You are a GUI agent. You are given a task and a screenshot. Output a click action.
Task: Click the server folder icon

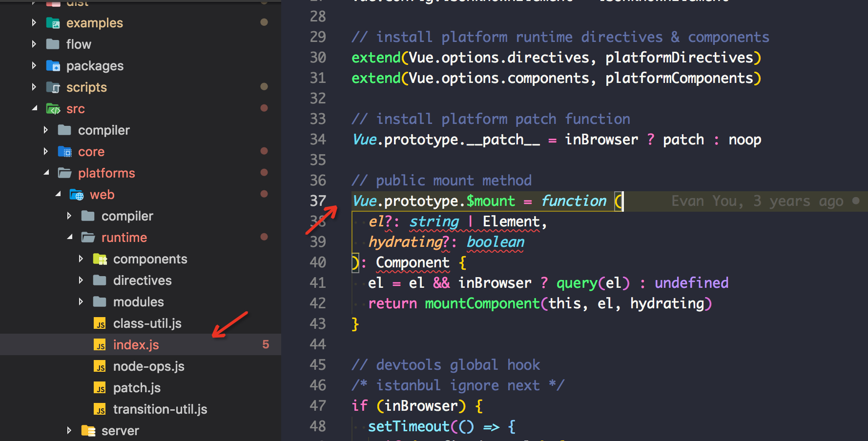coord(88,430)
